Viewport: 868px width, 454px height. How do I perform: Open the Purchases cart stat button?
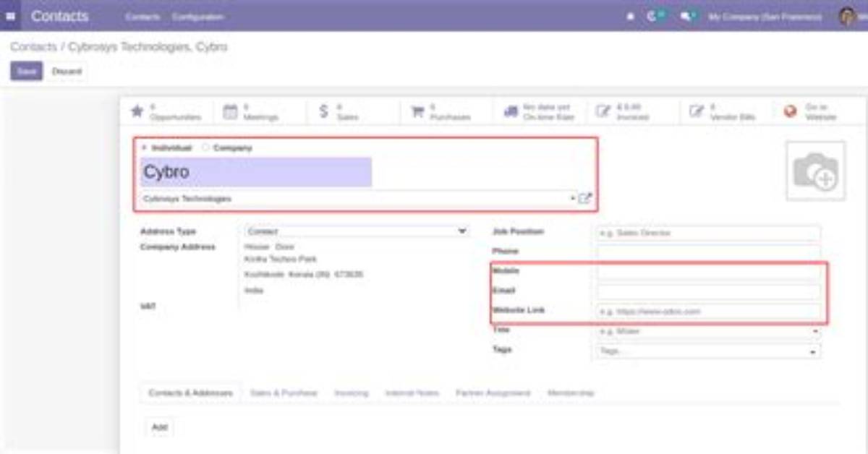tap(448, 111)
